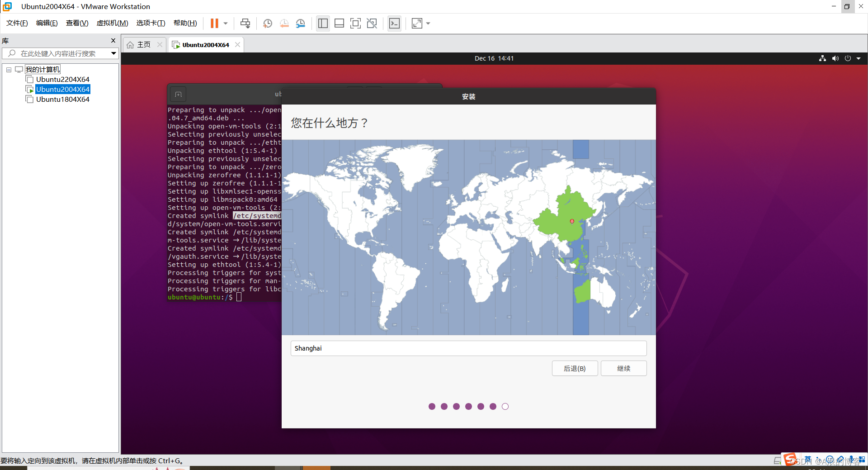Open the Sogou emoji smiley icon
Image resolution: width=868 pixels, height=470 pixels.
830,460
